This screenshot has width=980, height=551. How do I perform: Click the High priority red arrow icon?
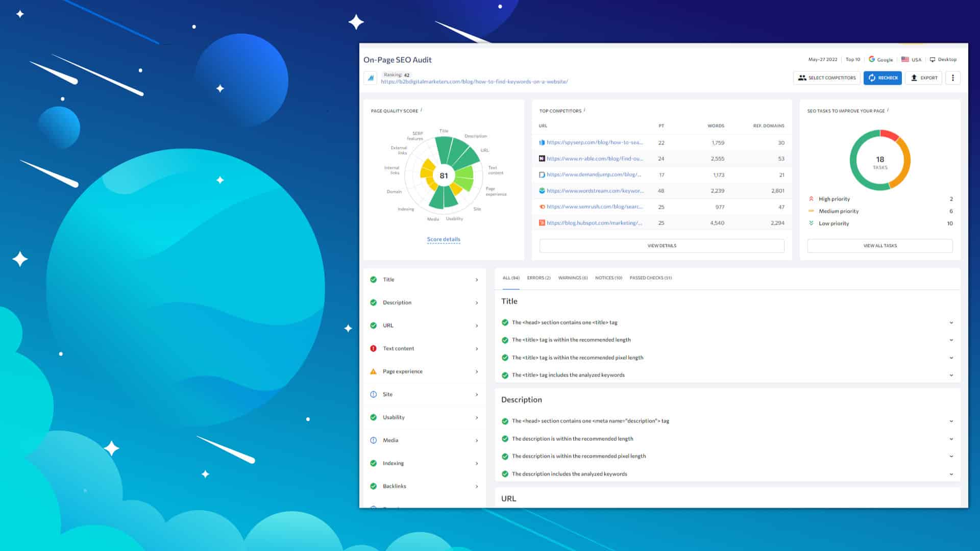click(811, 199)
